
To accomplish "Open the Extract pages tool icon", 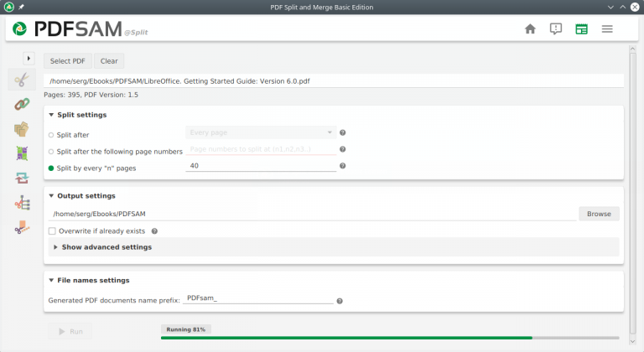I will (x=22, y=129).
